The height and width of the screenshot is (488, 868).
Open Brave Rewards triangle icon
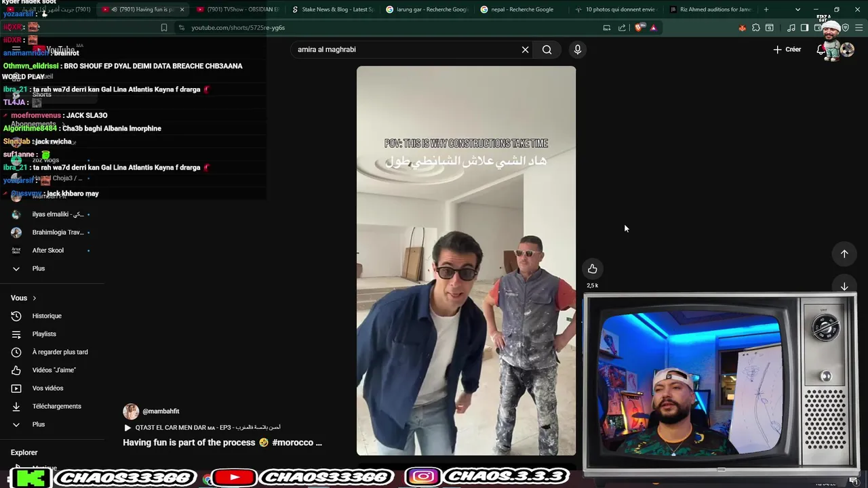click(x=653, y=28)
